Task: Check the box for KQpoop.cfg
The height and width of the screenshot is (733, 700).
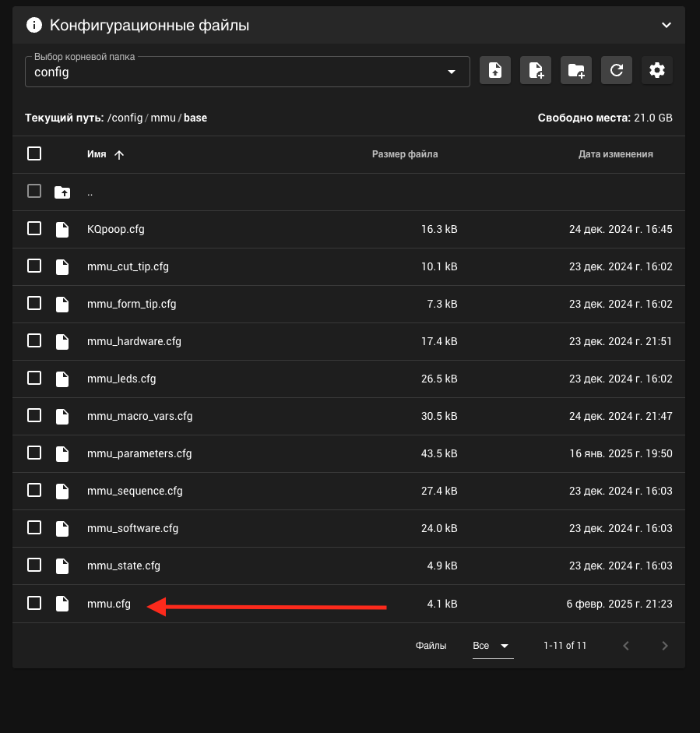Action: tap(34, 228)
